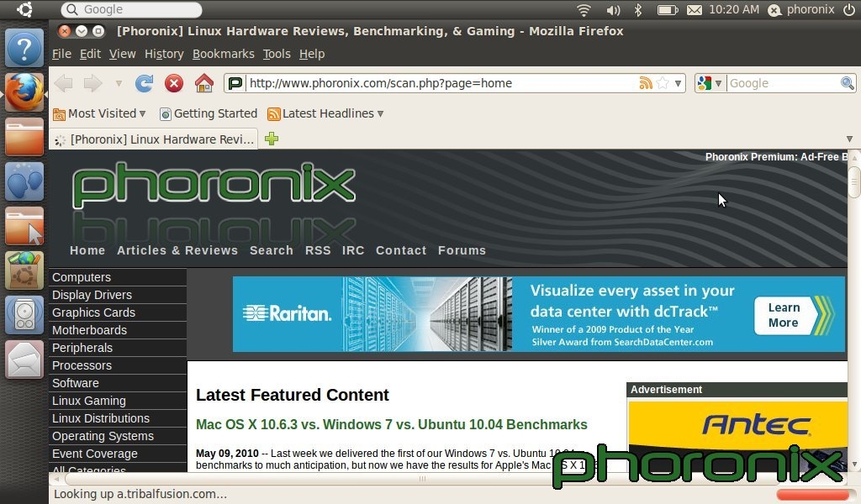Open the History menu

click(x=164, y=54)
